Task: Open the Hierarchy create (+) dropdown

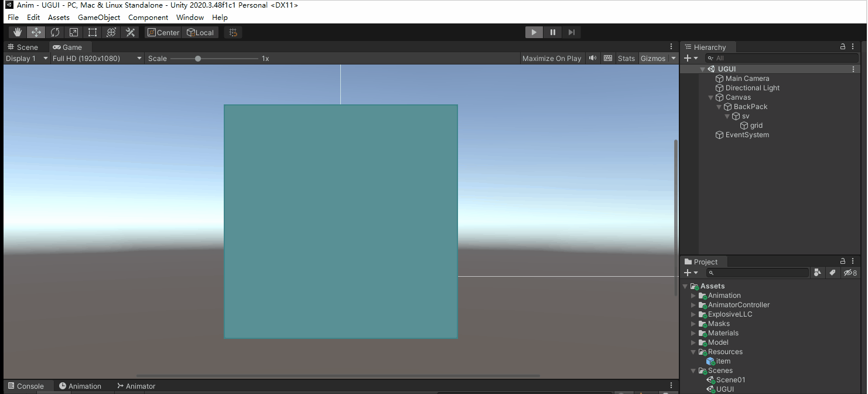Action: (x=691, y=58)
